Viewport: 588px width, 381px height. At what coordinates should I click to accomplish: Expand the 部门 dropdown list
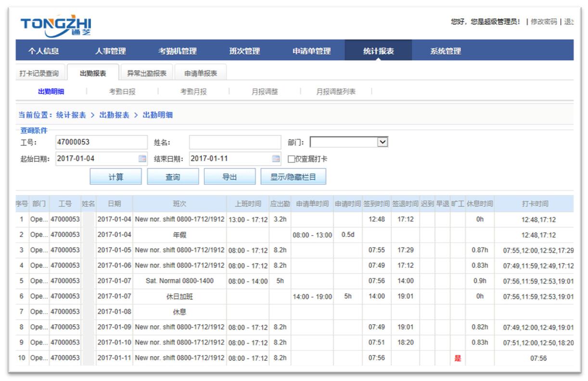coord(383,142)
